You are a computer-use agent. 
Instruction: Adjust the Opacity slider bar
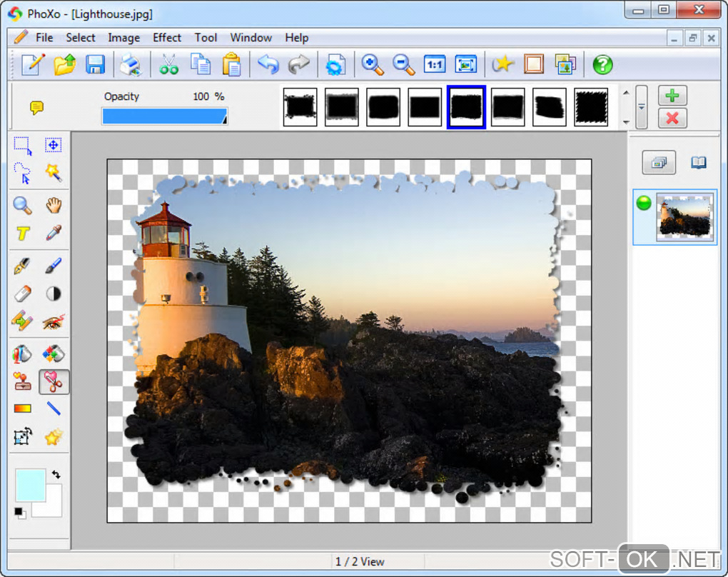pos(164,116)
